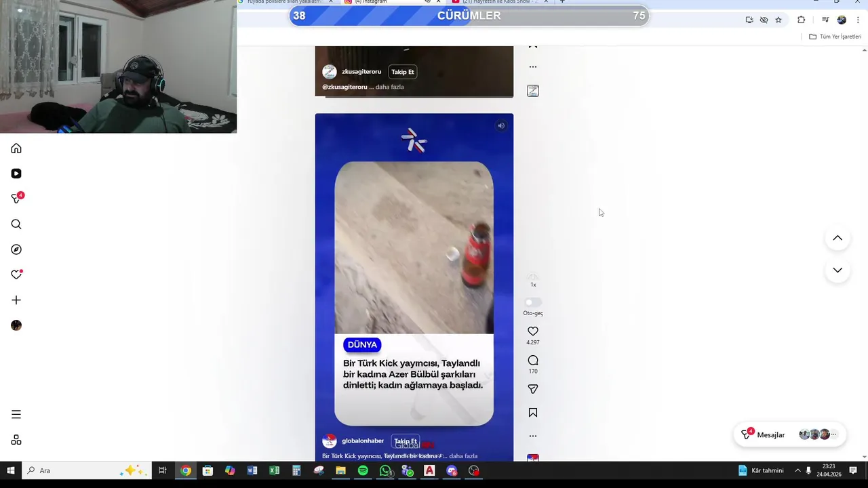The height and width of the screenshot is (488, 868).
Task: Open more options for globalonhaber reel
Action: tap(533, 436)
